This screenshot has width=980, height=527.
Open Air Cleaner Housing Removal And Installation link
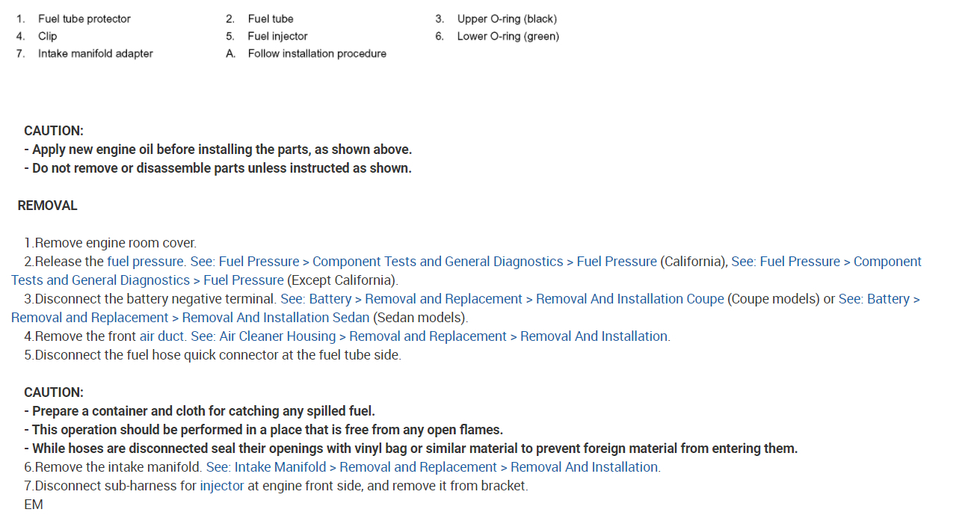point(431,336)
